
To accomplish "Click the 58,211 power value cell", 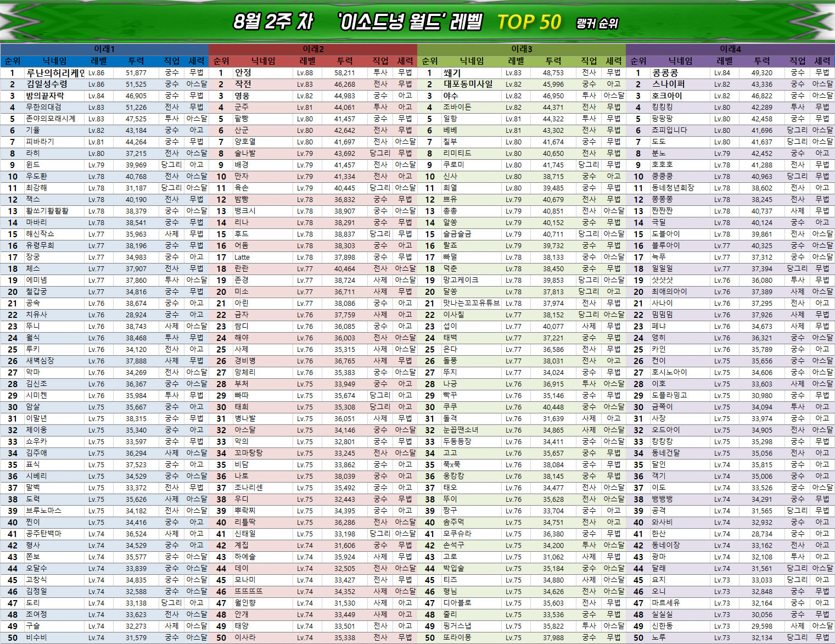I will (344, 72).
